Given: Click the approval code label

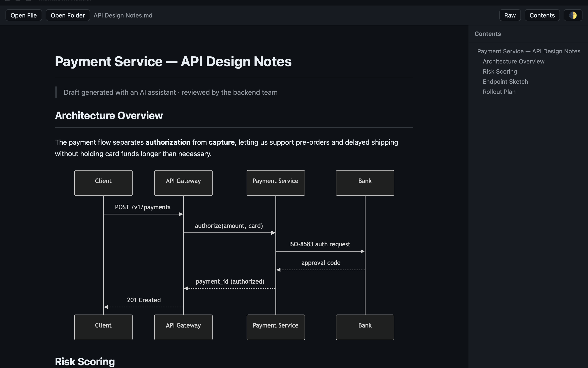Looking at the screenshot, I should coord(321,263).
